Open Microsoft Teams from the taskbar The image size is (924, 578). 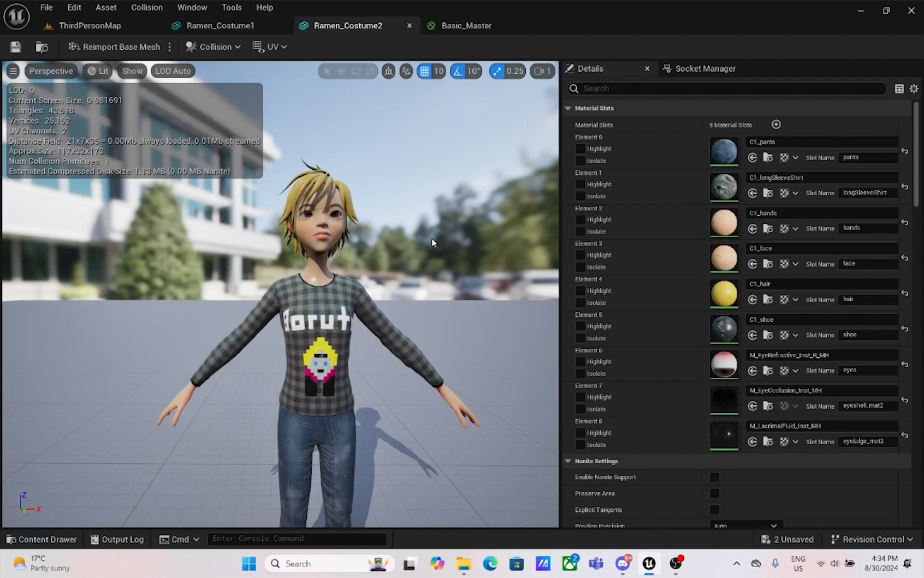[x=596, y=564]
